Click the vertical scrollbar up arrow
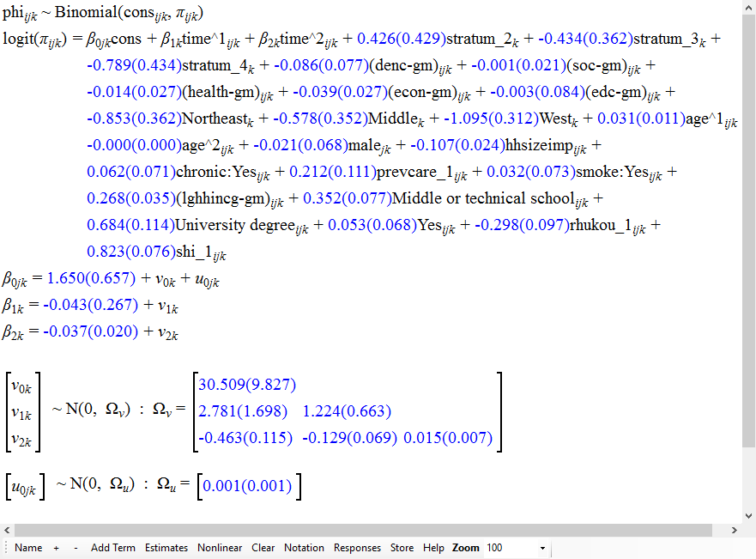This screenshot has width=756, height=559. click(749, 7)
